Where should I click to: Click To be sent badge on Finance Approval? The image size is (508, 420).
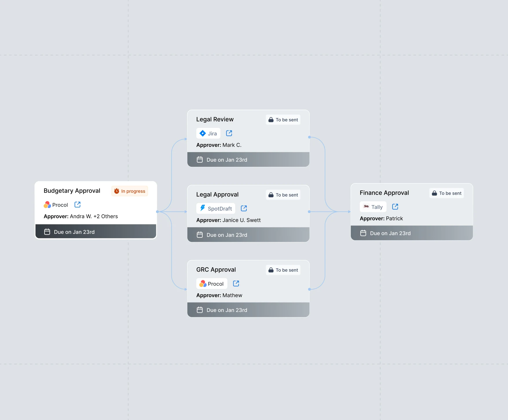(446, 193)
